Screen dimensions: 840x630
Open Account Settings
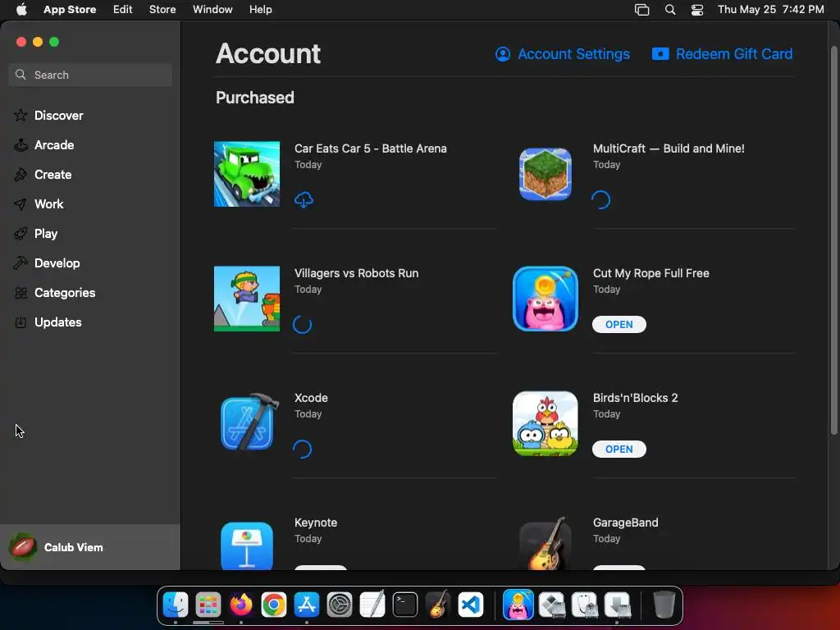563,54
